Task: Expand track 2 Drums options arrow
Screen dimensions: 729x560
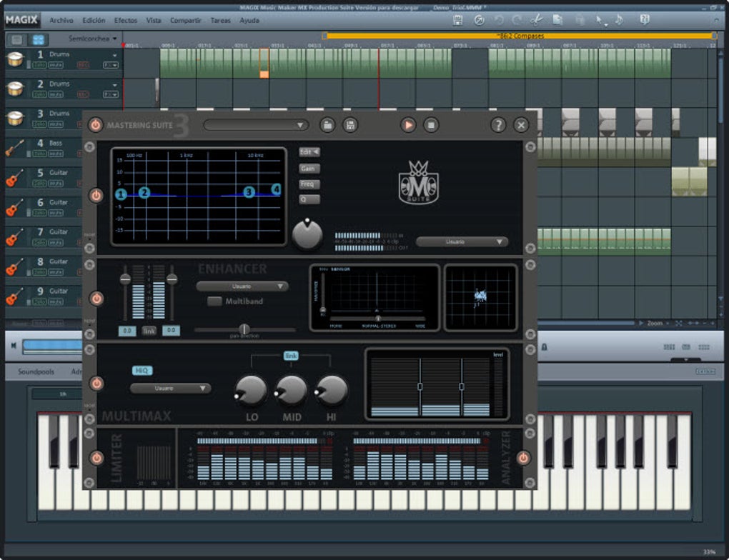Action: click(x=114, y=85)
